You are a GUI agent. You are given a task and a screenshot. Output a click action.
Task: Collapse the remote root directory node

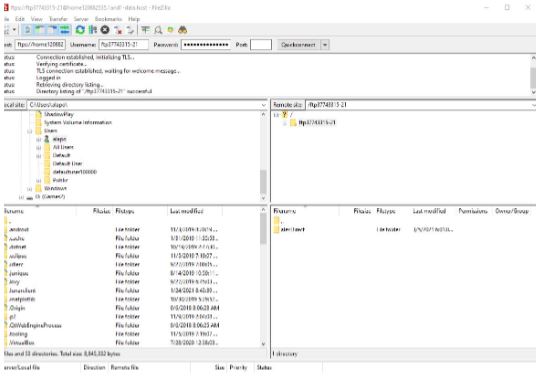[276, 115]
